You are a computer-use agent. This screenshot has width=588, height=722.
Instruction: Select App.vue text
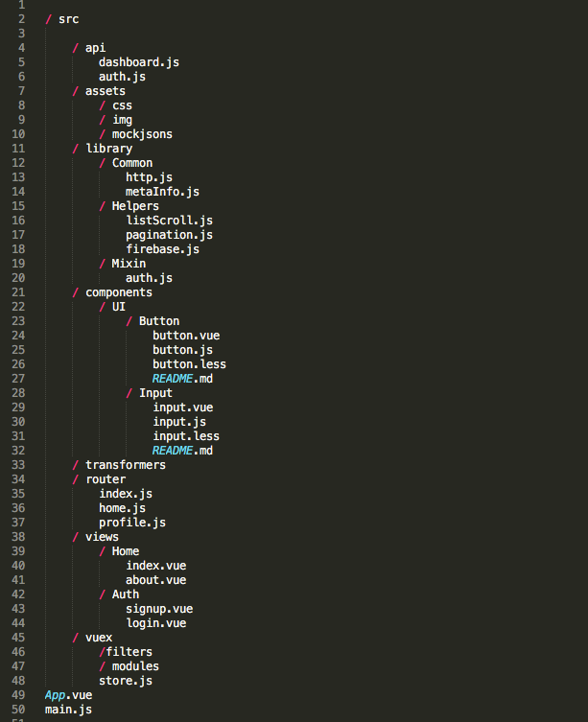click(x=69, y=695)
